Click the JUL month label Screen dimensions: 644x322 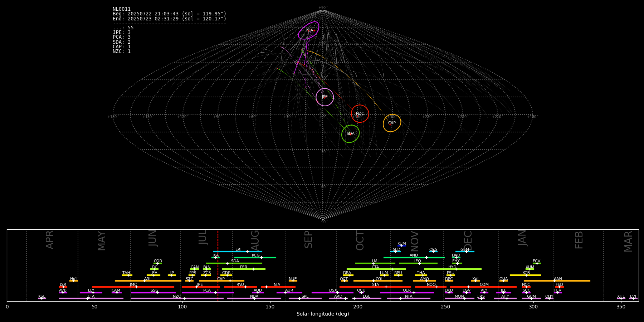[x=203, y=237]
